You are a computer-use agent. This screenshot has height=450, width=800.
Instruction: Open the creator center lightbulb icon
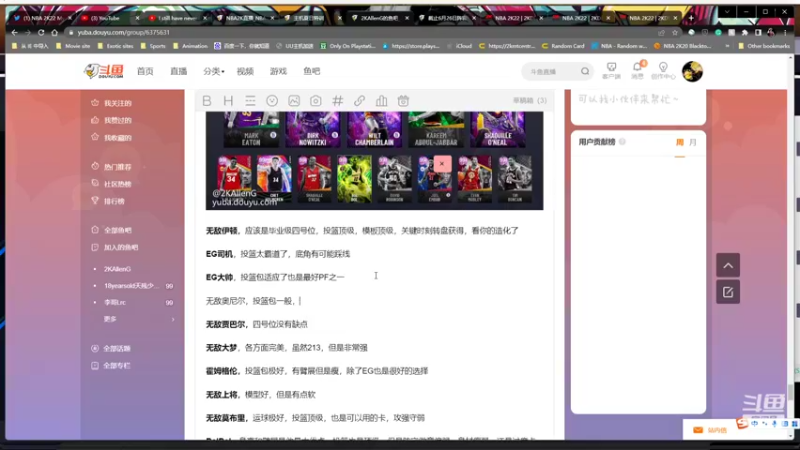pos(663,70)
